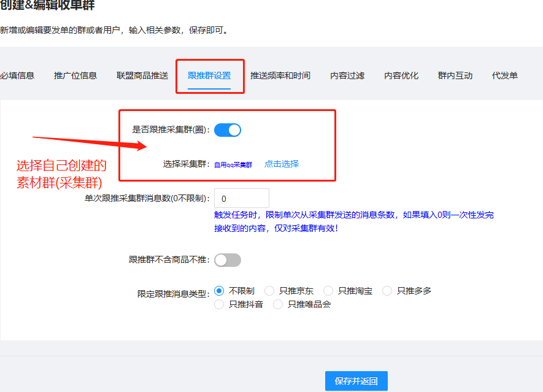Select the 只推抖音 radio option
The width and height of the screenshot is (543, 392).
(x=219, y=304)
